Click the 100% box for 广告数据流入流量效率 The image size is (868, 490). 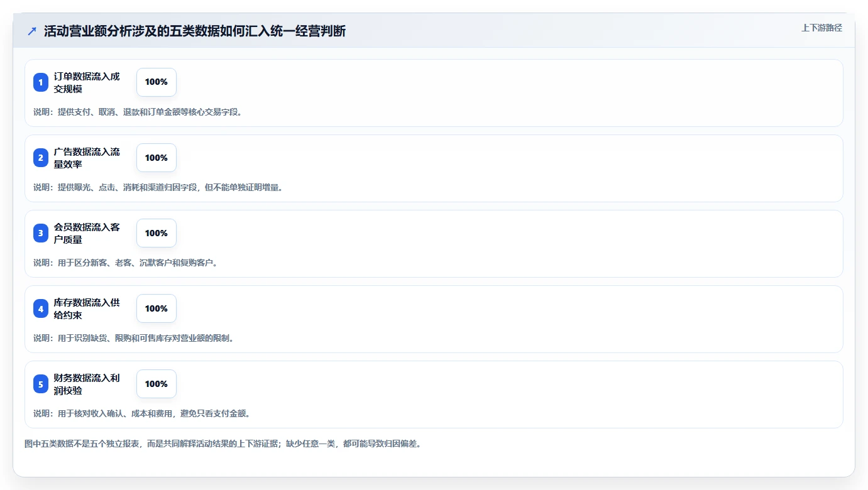pos(157,158)
